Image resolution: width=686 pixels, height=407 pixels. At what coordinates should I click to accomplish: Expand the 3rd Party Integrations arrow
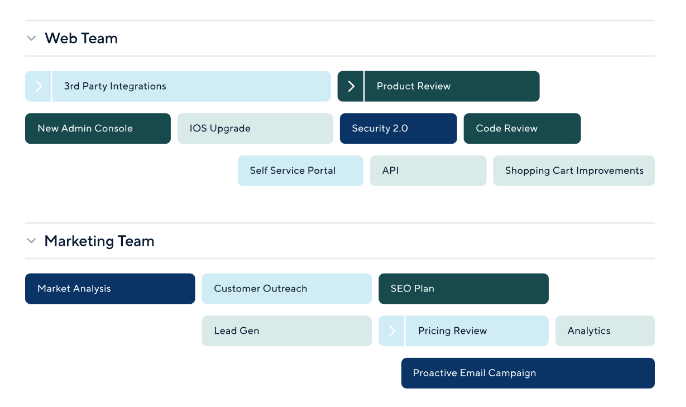point(38,86)
